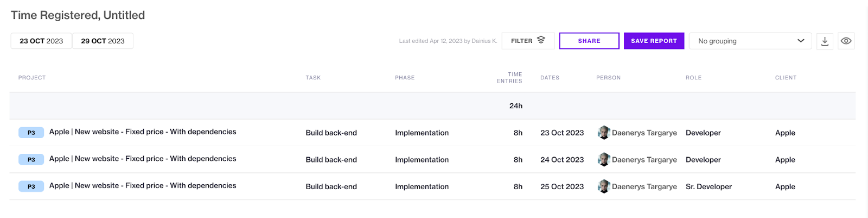Screen dimensions: 868x218
Task: Sort by the Project column header
Action: [32, 78]
